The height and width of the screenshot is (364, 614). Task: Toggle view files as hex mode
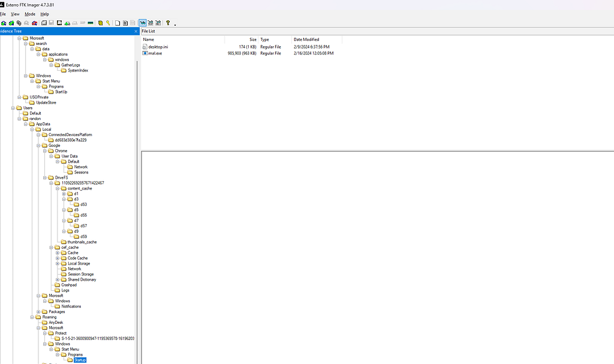(x=158, y=23)
